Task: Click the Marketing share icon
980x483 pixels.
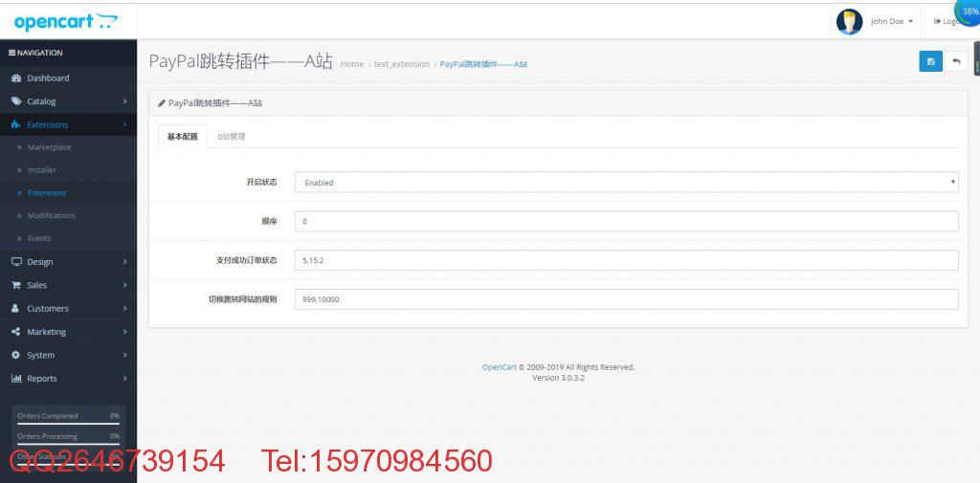Action: [16, 332]
